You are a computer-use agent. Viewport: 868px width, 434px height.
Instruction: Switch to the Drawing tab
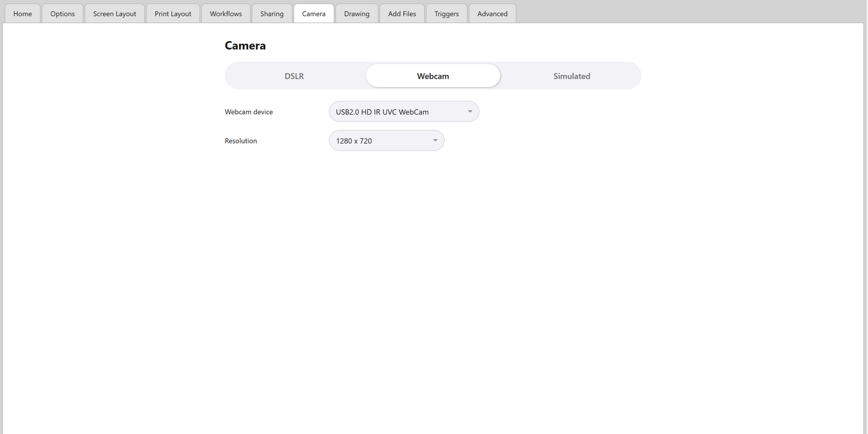(x=356, y=13)
